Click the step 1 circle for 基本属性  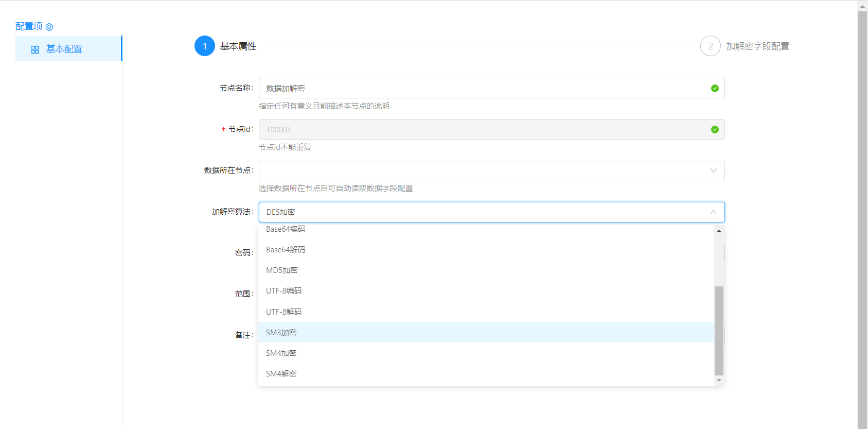click(x=204, y=46)
